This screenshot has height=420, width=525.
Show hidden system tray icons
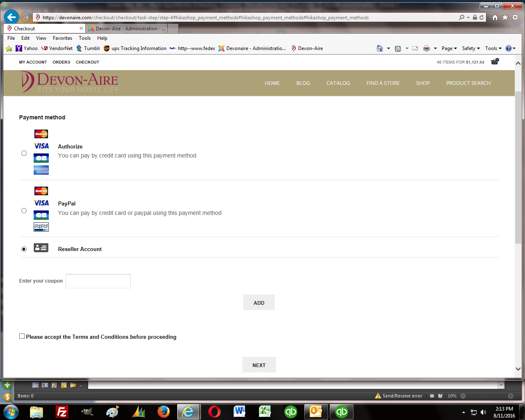pyautogui.click(x=463, y=412)
